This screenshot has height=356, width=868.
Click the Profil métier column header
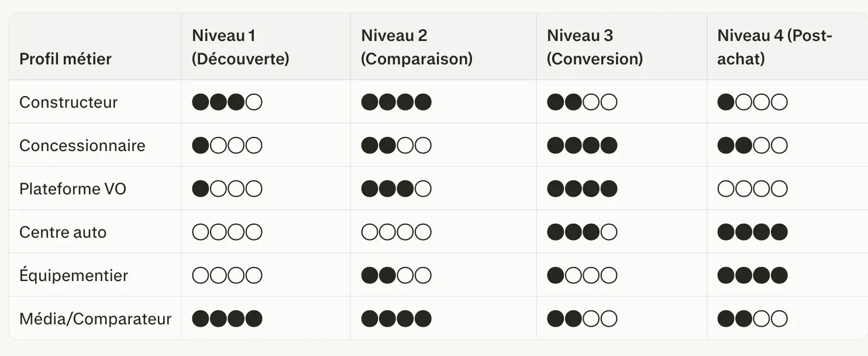66,59
